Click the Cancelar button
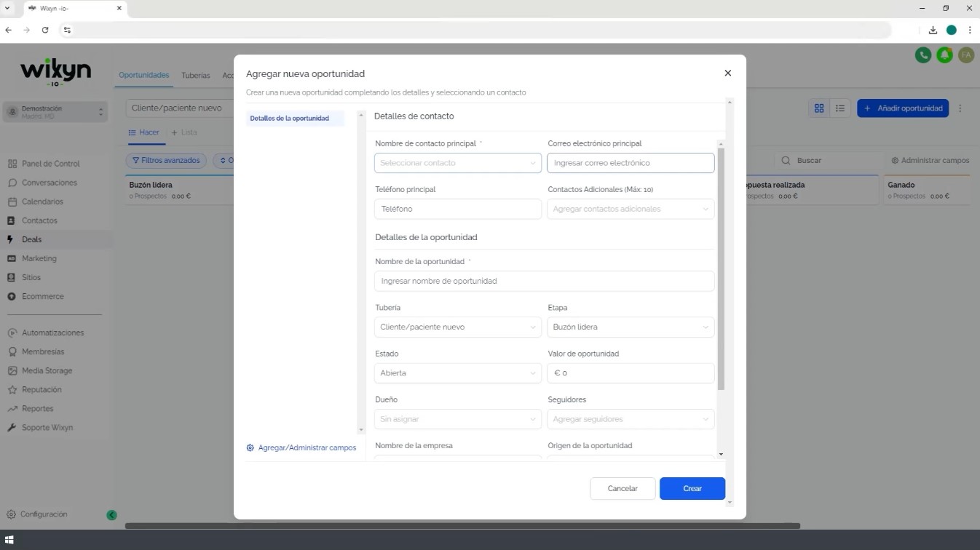The width and height of the screenshot is (980, 550). 623,488
